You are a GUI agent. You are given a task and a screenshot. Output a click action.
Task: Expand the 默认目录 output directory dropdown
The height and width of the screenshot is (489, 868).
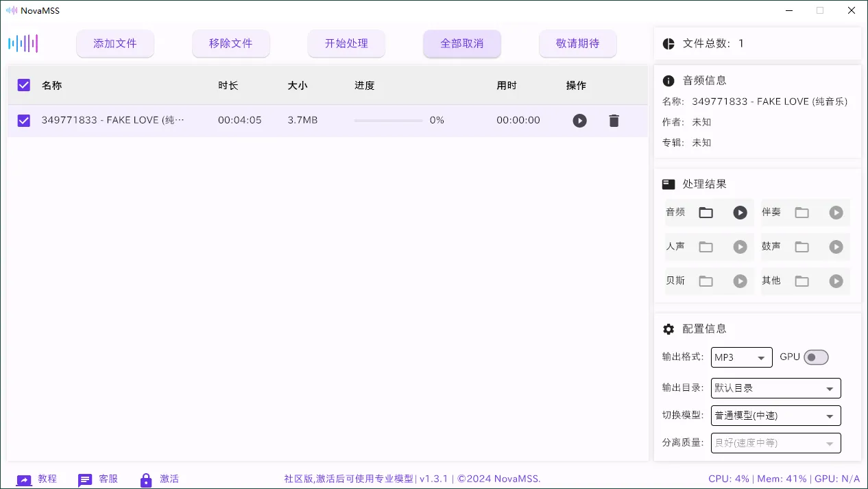tap(775, 387)
